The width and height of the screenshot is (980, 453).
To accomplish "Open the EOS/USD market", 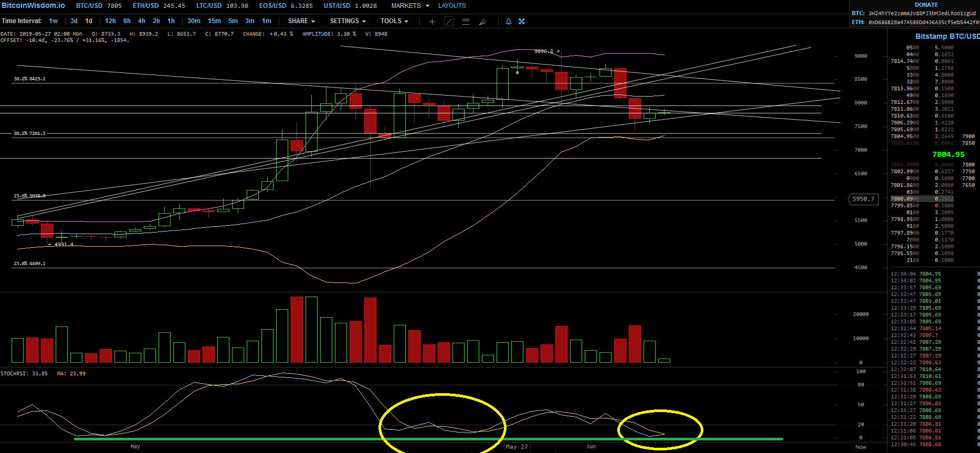I will point(286,6).
